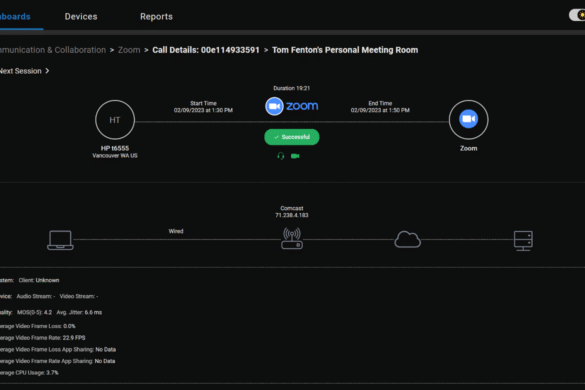This screenshot has height=390, width=585.
Task: Click the Zoom logo under Duration
Action: pyautogui.click(x=291, y=106)
